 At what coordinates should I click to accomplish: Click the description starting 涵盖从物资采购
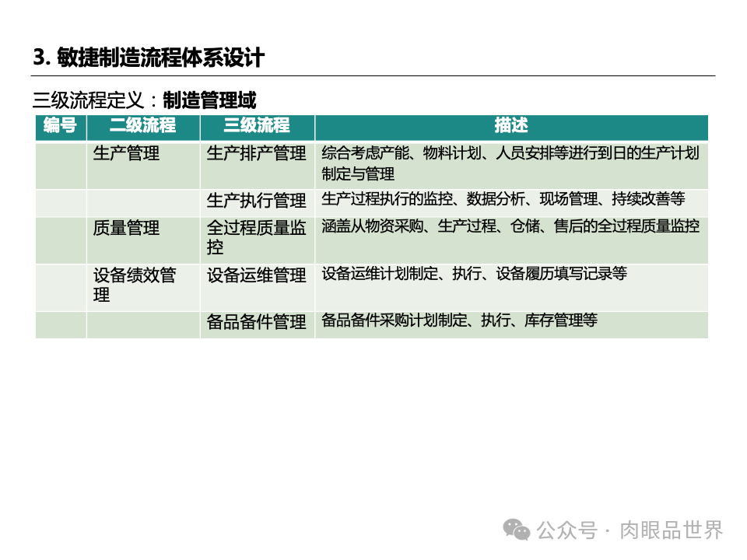click(511, 240)
